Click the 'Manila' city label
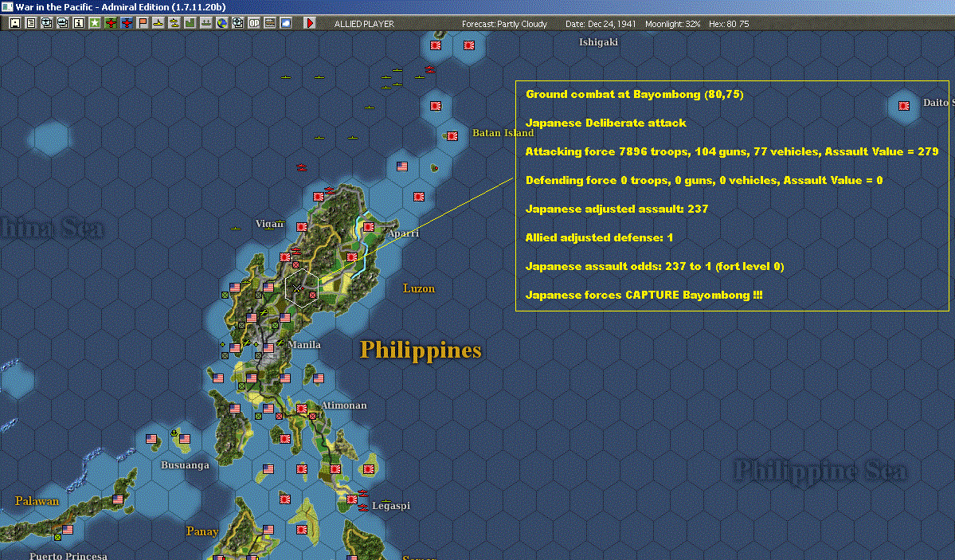This screenshot has width=955, height=560. (x=304, y=344)
